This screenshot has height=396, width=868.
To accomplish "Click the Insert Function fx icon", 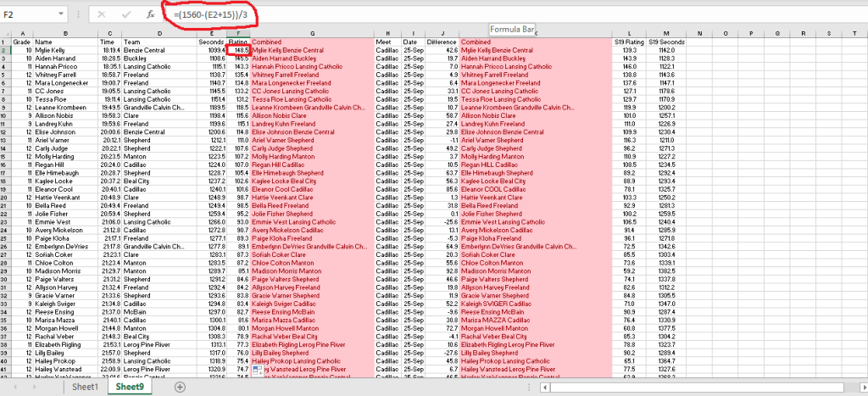I will point(151,14).
